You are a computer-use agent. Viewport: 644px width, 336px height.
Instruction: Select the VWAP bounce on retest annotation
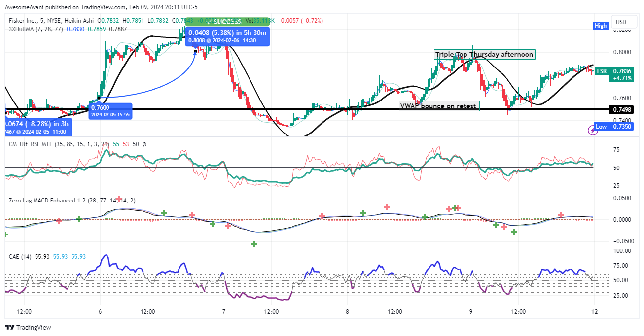[x=439, y=106]
